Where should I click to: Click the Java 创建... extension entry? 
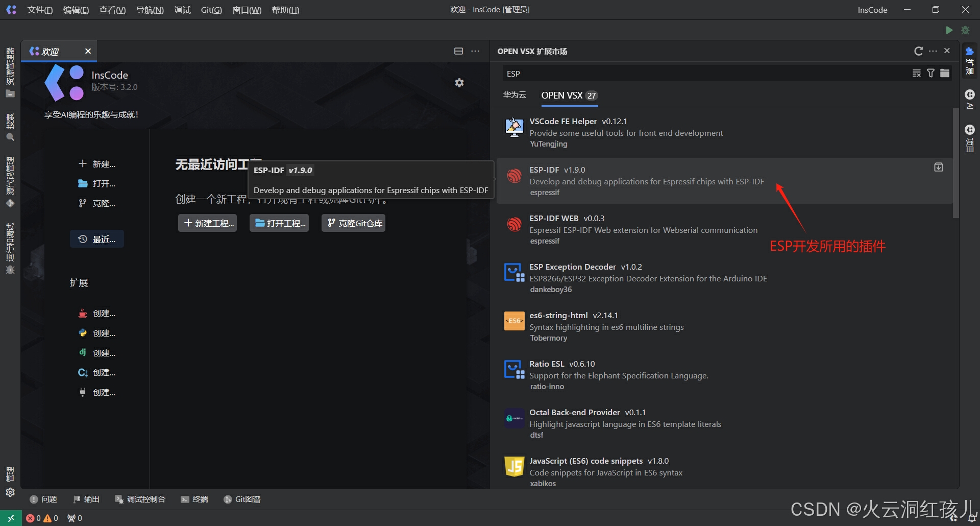pos(96,314)
